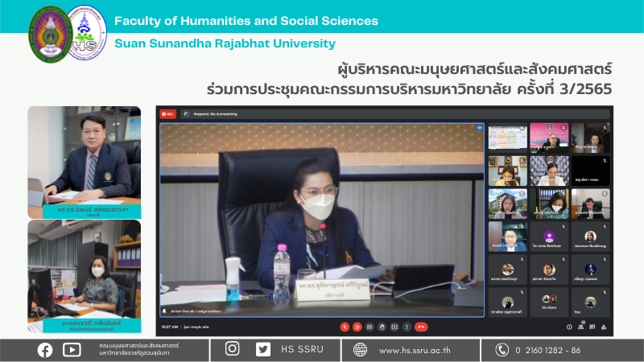Open the www.hs.ssru.ac.th website link
The image size is (644, 362).
pos(414,350)
